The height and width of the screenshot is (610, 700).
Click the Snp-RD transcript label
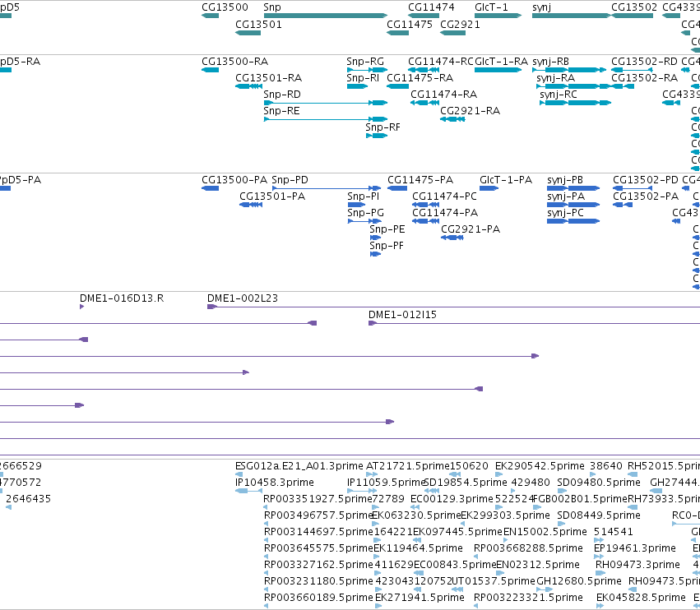[281, 95]
